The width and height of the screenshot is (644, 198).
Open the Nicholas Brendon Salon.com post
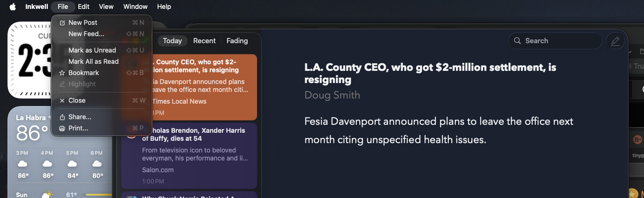pos(195,155)
